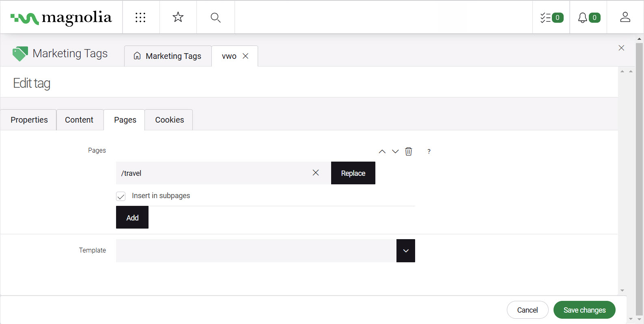644x324 pixels.
Task: Switch to the Cookies tab
Action: (x=169, y=120)
